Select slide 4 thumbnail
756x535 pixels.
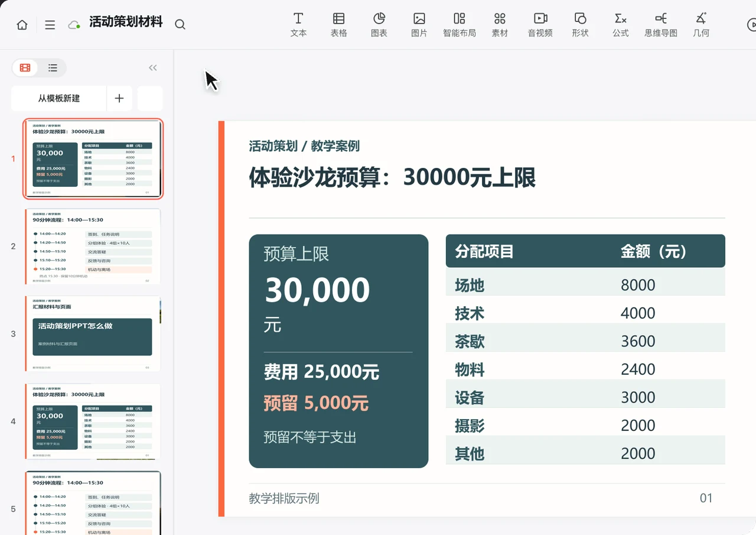coord(93,421)
